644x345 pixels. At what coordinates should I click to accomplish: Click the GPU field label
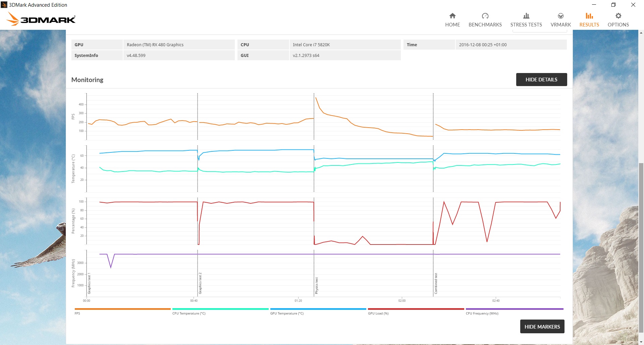click(79, 45)
